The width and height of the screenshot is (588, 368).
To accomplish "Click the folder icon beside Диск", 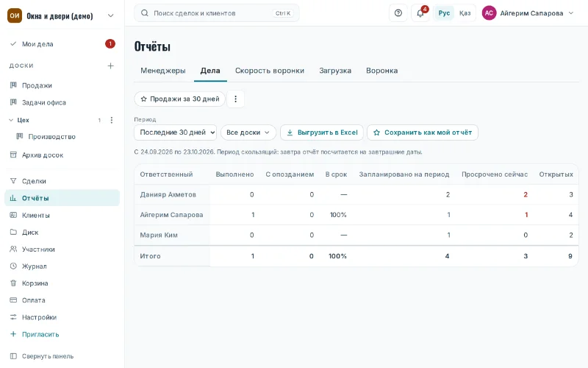I will tap(13, 232).
